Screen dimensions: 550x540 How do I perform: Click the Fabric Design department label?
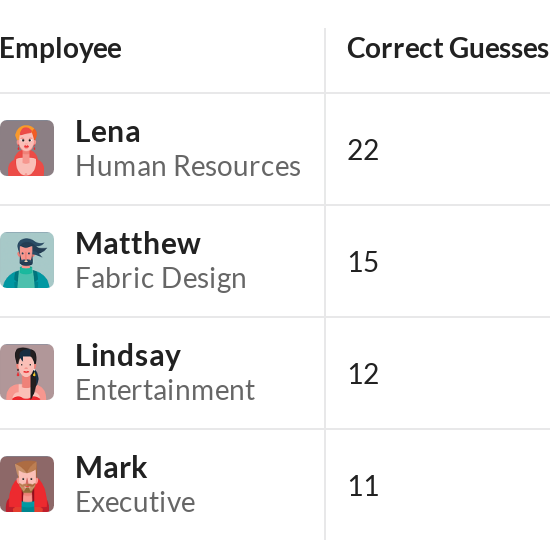pos(161,279)
